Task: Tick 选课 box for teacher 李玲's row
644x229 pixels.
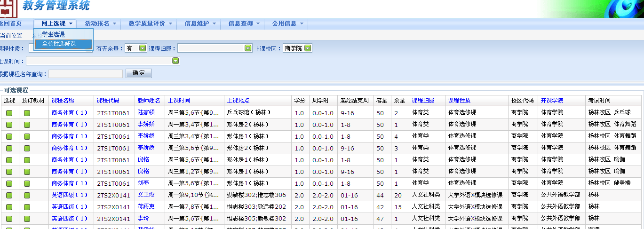Action: click(9, 219)
